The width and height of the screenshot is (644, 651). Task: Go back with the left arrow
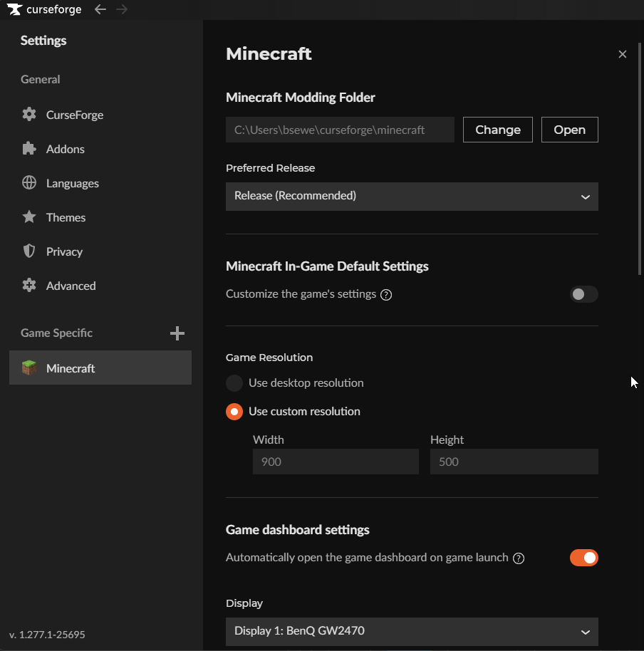[x=100, y=9]
